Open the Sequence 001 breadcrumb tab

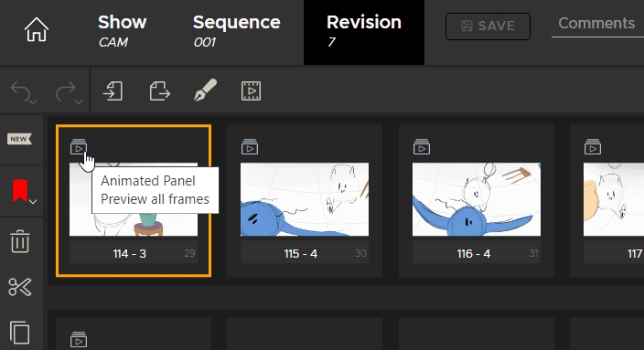click(x=237, y=31)
